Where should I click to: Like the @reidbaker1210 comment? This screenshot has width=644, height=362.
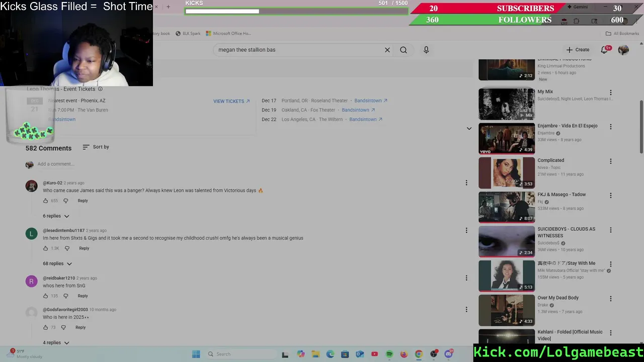45,296
